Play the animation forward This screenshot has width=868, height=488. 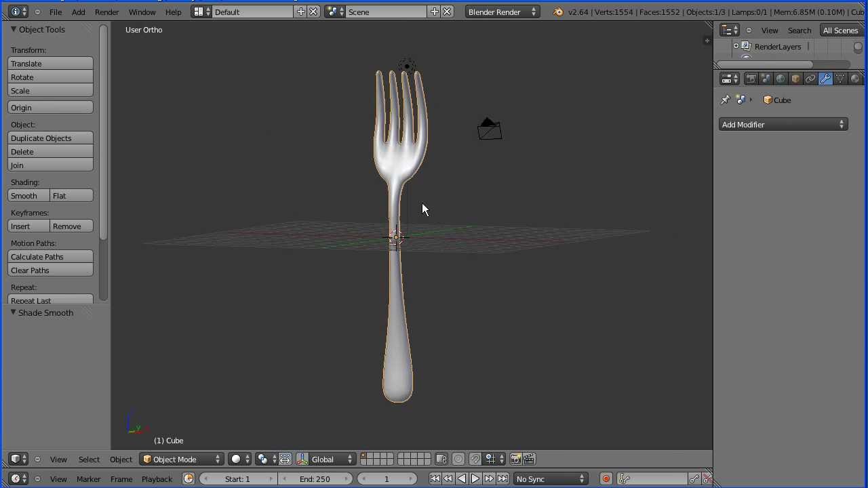(x=475, y=479)
